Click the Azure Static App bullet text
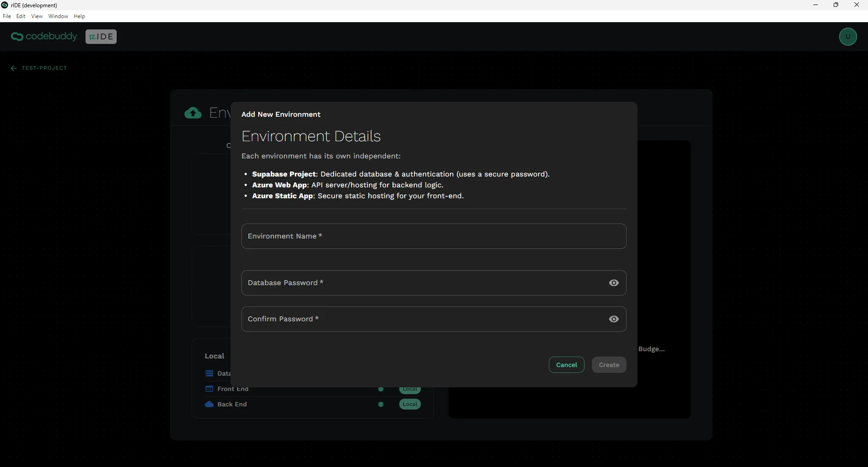 click(358, 196)
